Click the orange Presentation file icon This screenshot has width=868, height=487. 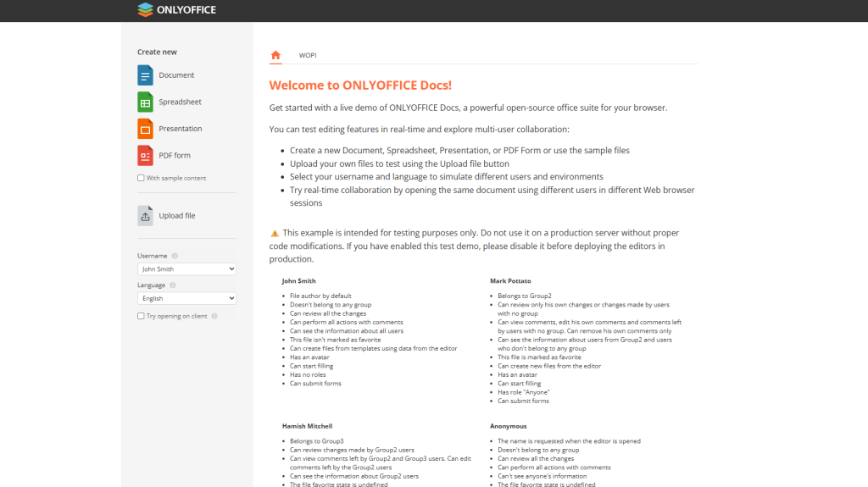(x=145, y=129)
